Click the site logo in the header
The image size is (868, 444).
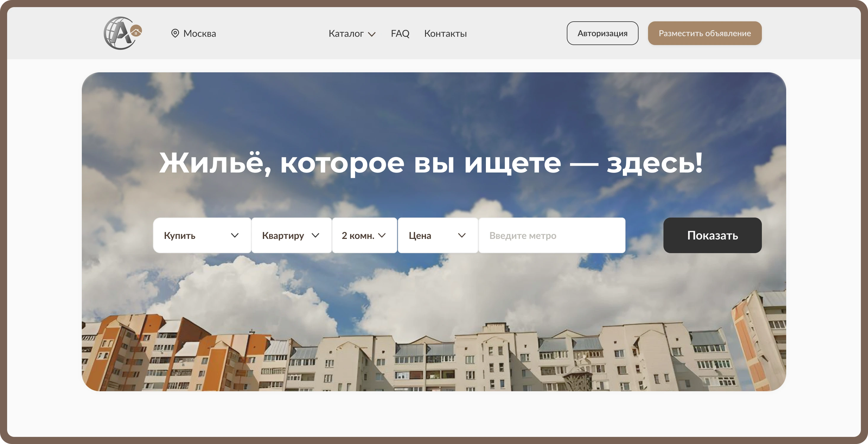[123, 33]
